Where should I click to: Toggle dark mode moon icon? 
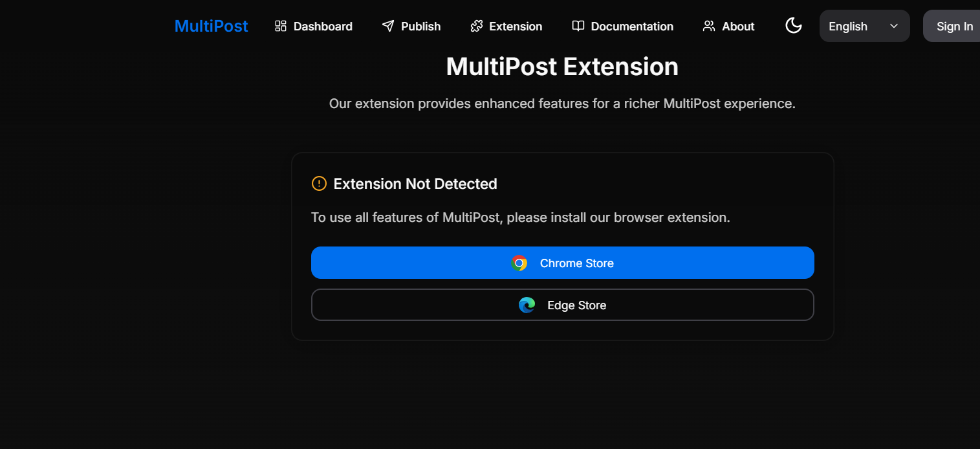point(793,26)
